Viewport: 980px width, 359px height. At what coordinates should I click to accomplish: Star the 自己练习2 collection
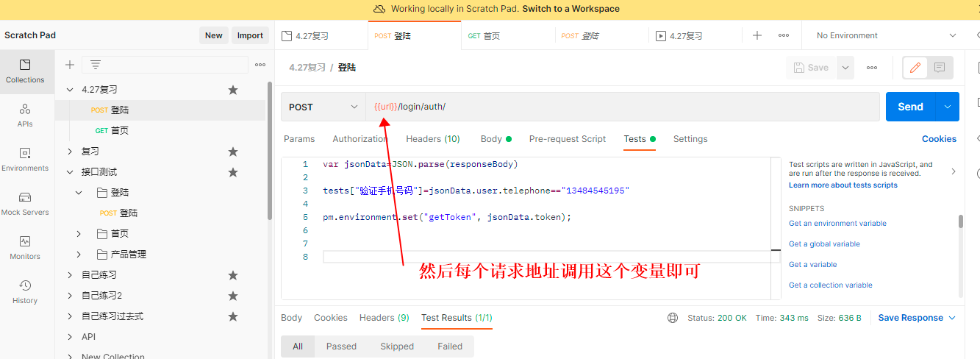pos(233,296)
